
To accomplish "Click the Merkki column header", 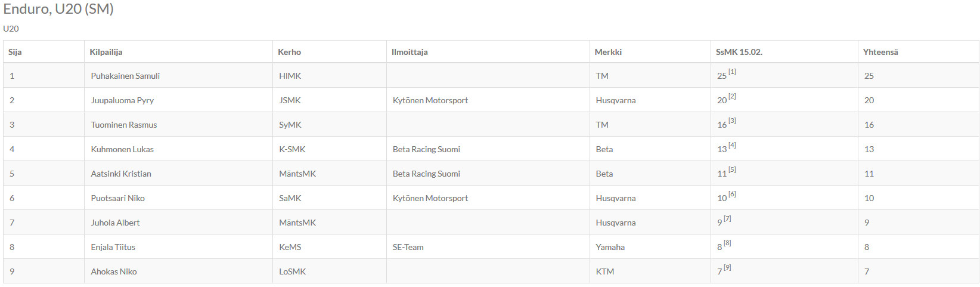I will [x=608, y=52].
